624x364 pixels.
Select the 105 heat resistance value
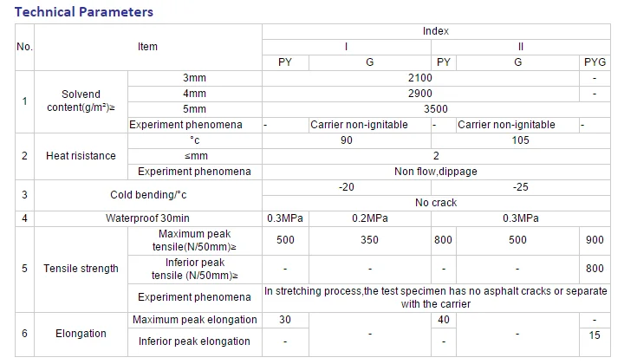pos(520,140)
